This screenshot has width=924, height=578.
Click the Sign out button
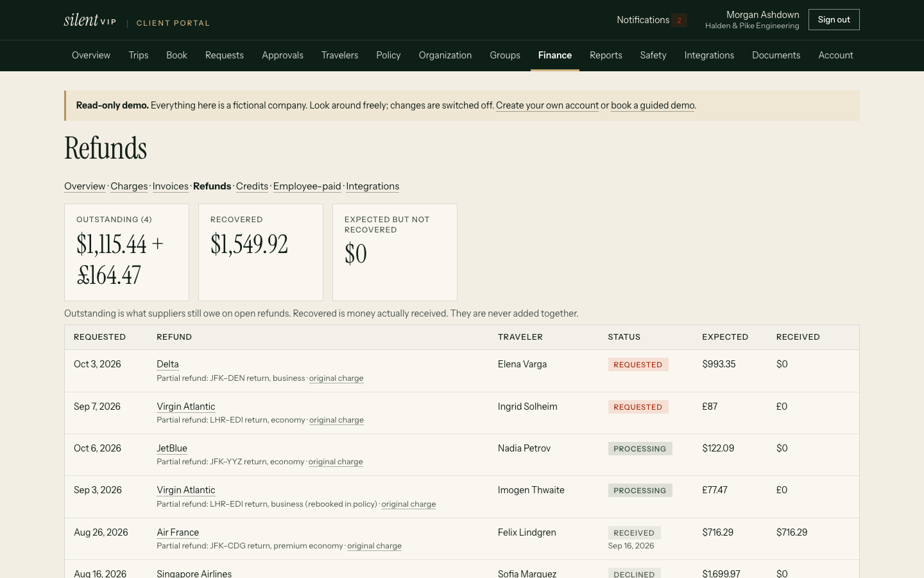[x=834, y=20]
